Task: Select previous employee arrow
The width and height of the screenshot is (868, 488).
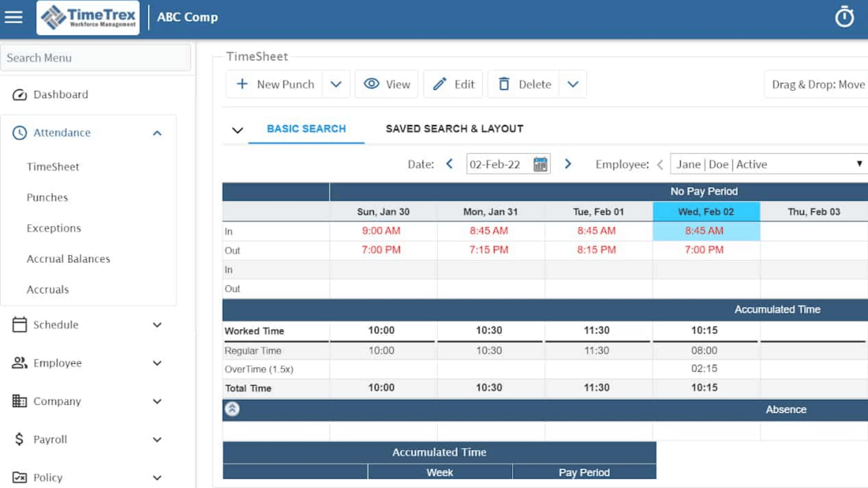Action: coord(660,164)
